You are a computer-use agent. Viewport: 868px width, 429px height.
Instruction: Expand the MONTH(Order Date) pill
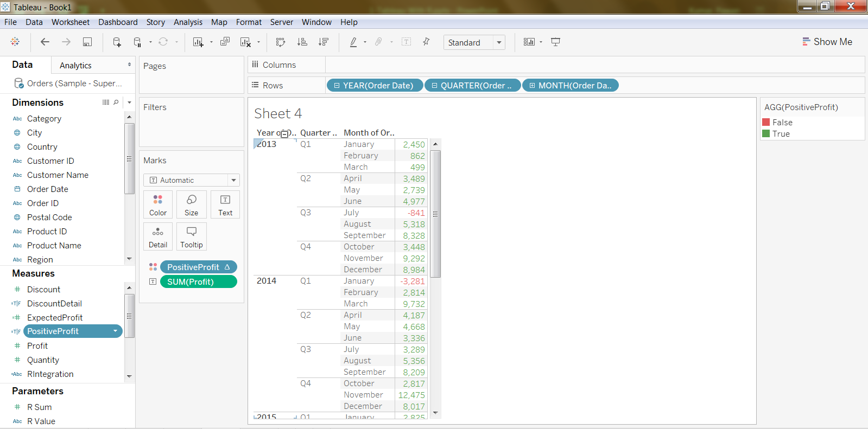tap(533, 86)
